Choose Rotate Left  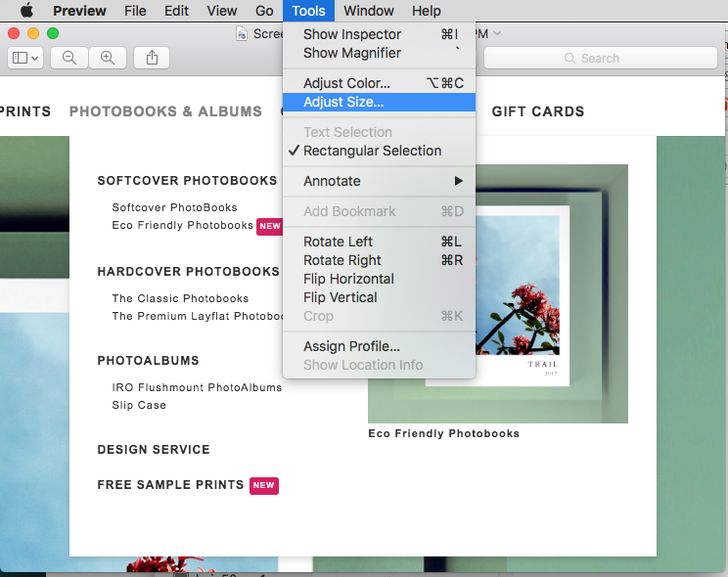point(379,242)
